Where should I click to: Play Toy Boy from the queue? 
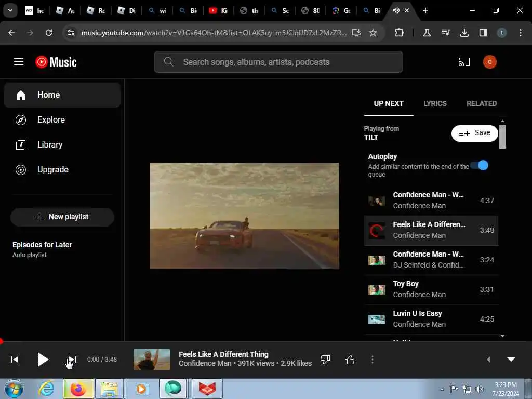(x=431, y=289)
